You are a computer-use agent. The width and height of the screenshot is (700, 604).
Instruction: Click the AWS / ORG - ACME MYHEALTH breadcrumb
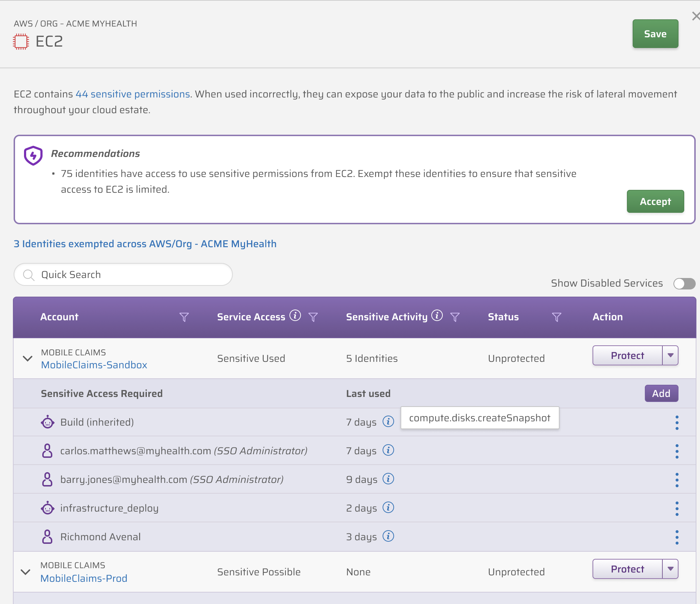click(75, 24)
